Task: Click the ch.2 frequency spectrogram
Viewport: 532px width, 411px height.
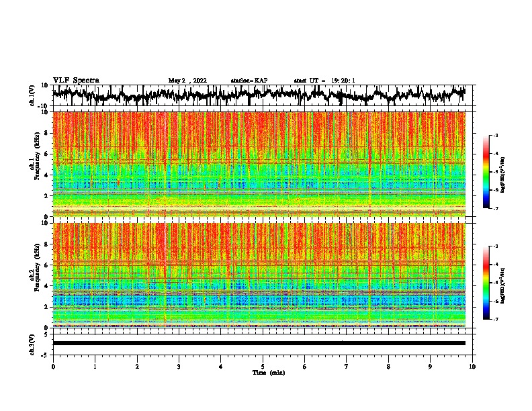Action: (x=259, y=275)
